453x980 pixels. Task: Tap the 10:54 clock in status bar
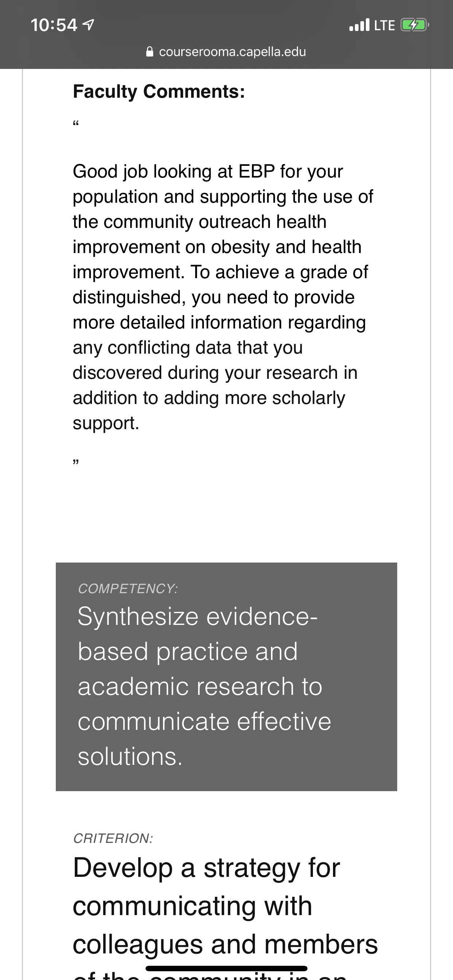(x=54, y=25)
